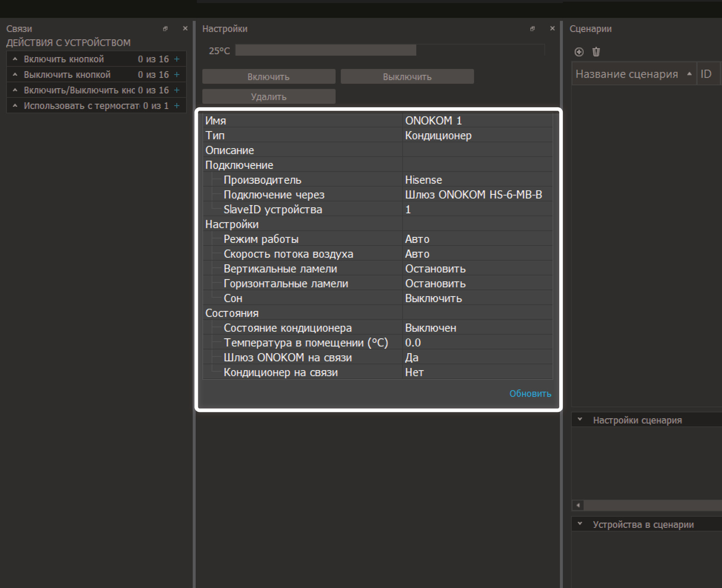Click the add scenario plus icon
722x588 pixels.
click(x=579, y=52)
